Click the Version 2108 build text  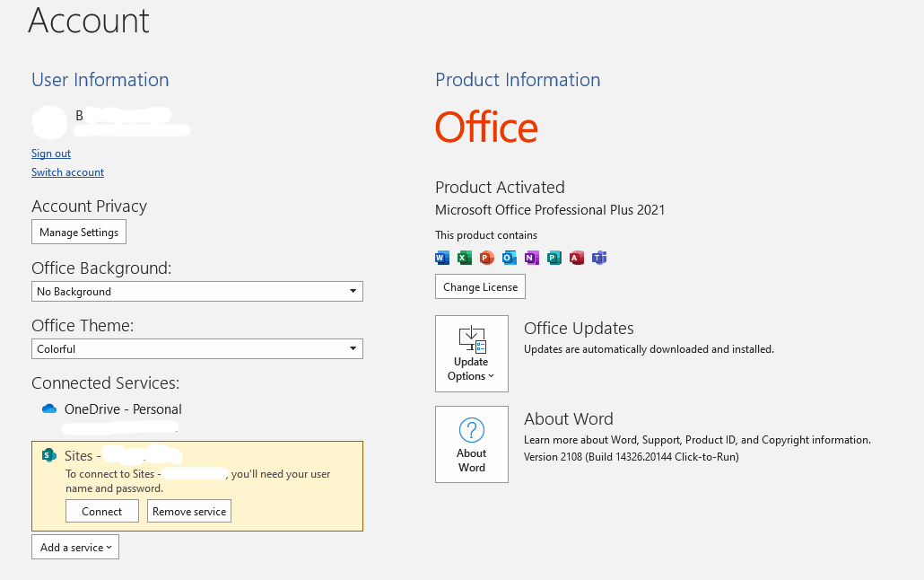coord(632,457)
